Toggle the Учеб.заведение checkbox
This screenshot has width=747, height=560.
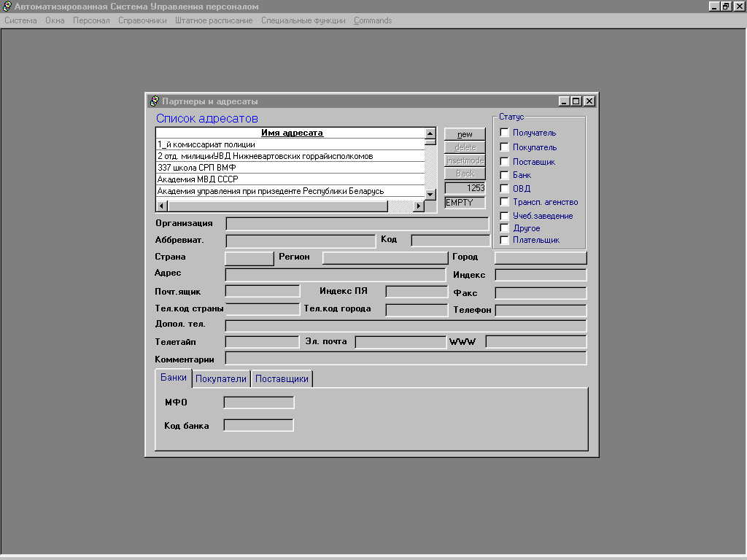click(504, 216)
